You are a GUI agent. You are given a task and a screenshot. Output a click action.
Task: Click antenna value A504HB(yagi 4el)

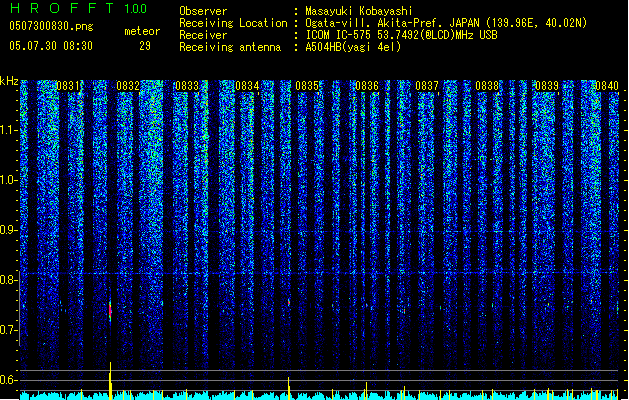click(x=353, y=47)
